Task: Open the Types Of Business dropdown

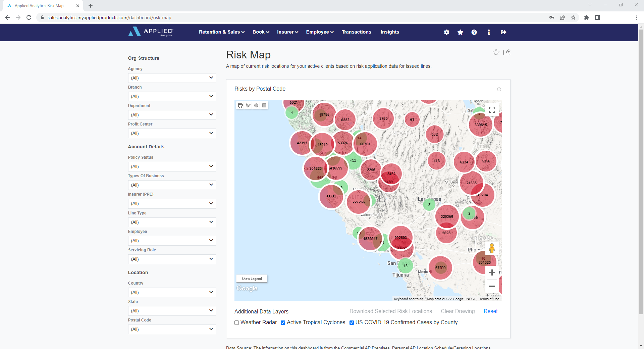Action: tap(172, 185)
